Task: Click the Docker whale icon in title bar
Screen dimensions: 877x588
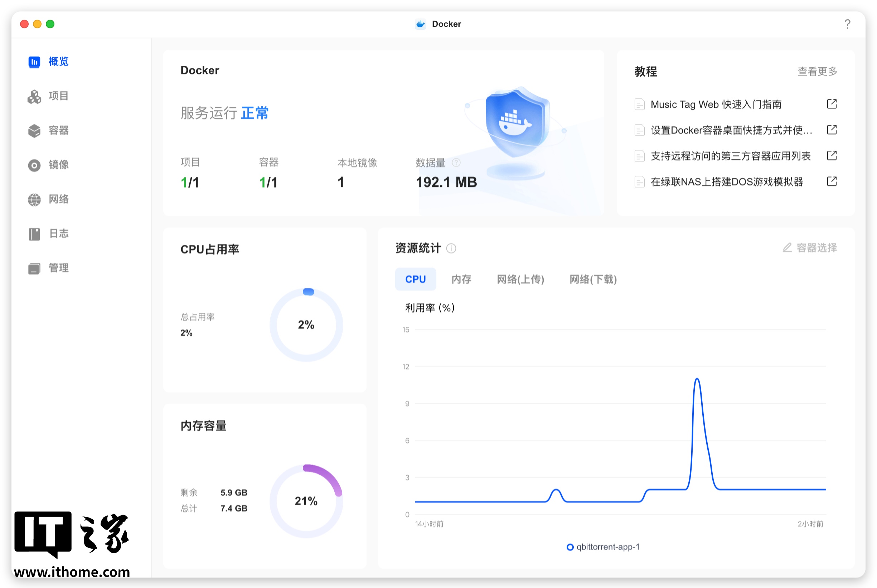Action: (x=421, y=24)
